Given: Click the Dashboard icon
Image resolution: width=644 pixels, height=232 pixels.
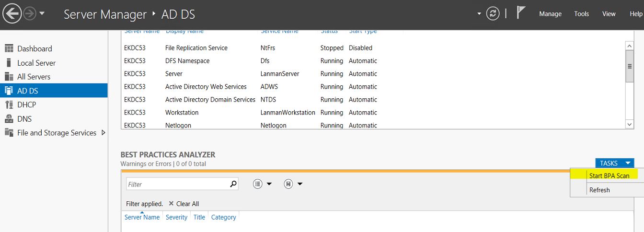Looking at the screenshot, I should point(9,48).
